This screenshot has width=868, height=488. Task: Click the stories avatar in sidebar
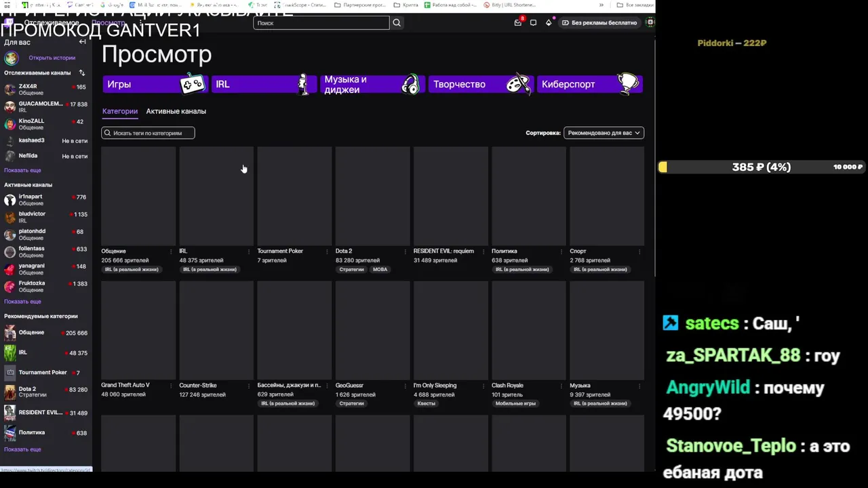pyautogui.click(x=11, y=58)
